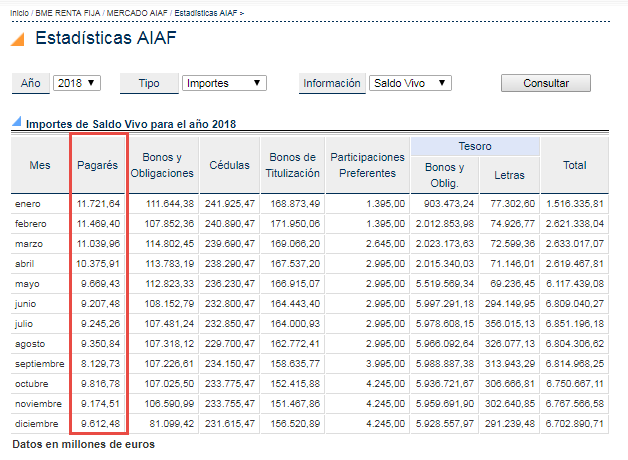Select the junio row label

[x=25, y=304]
